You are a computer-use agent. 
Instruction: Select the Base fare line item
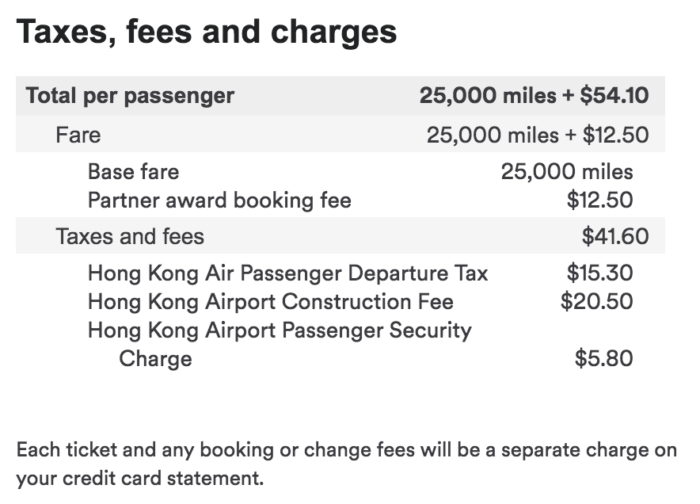pos(133,172)
